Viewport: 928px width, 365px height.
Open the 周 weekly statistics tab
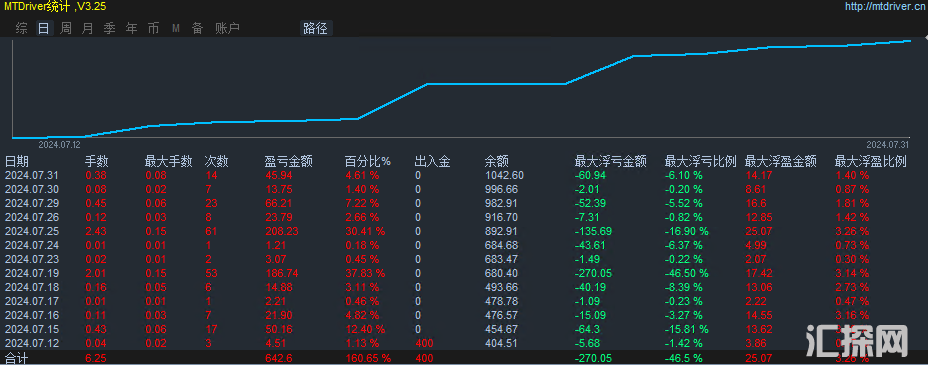pos(66,28)
